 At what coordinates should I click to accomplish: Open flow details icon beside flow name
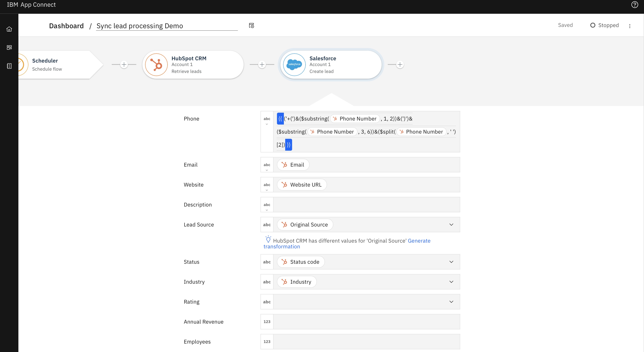click(x=251, y=26)
